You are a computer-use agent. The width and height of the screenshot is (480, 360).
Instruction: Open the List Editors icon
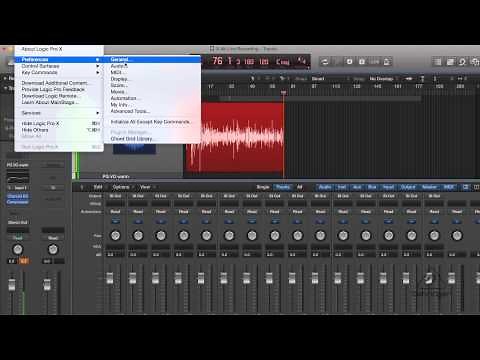coord(437,62)
